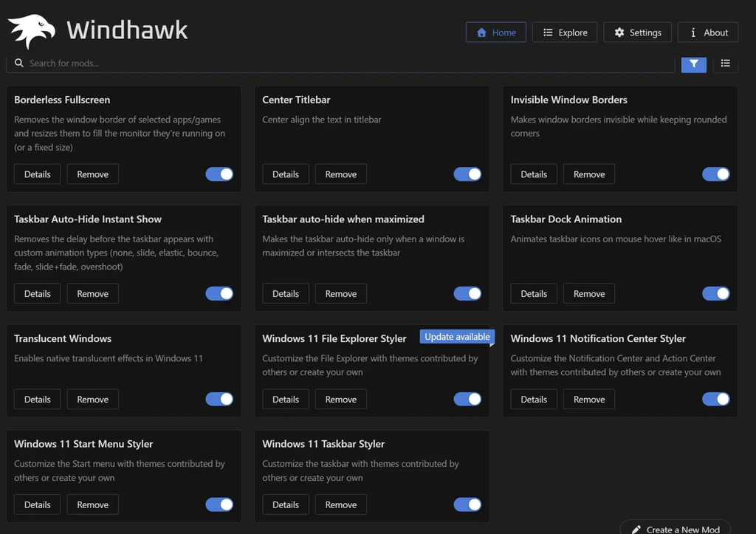Screen dimensions: 756x534
Task: Toggle Windows 11 Start Menu Styler off
Action: (219, 504)
